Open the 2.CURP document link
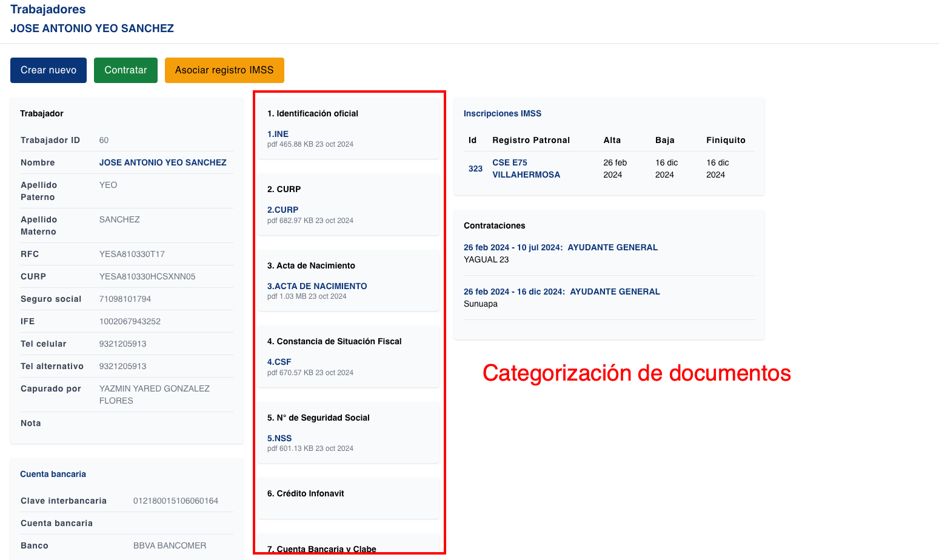 [x=282, y=209]
